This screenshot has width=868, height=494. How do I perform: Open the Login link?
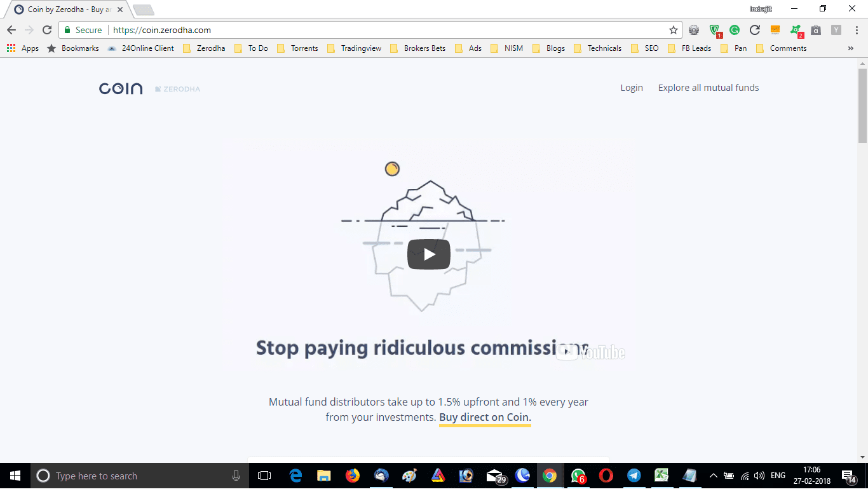coord(632,88)
